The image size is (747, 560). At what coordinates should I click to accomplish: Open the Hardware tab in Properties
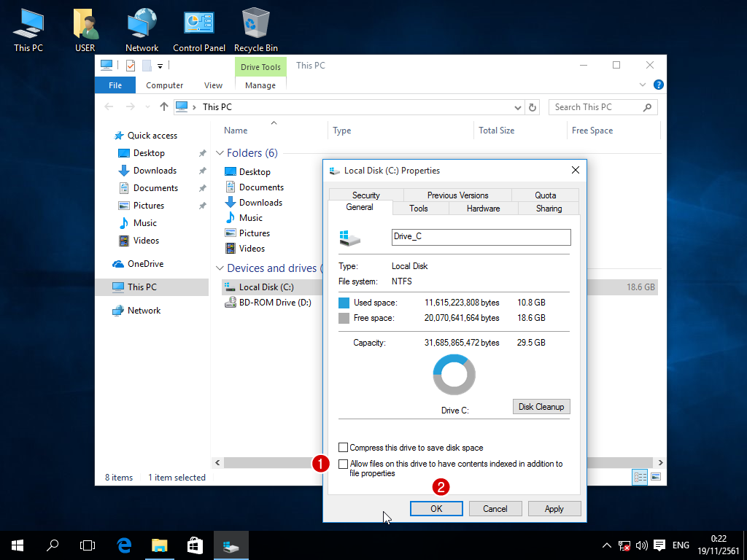click(483, 209)
